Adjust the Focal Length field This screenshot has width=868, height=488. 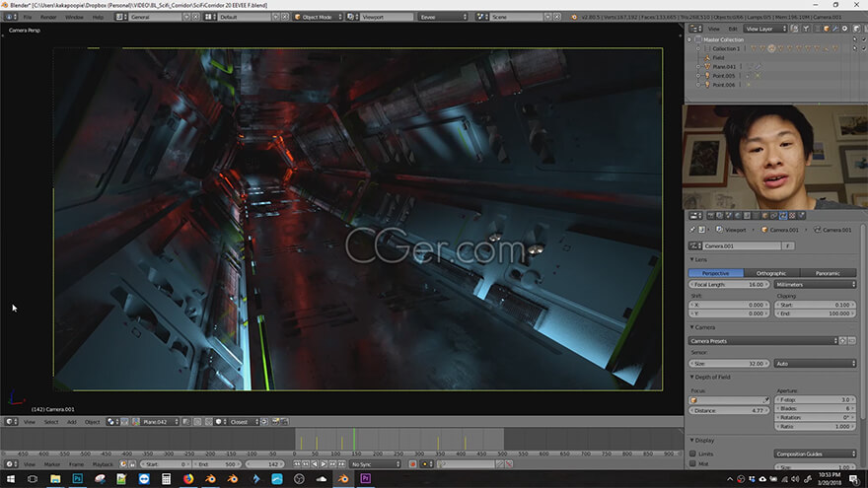click(729, 284)
